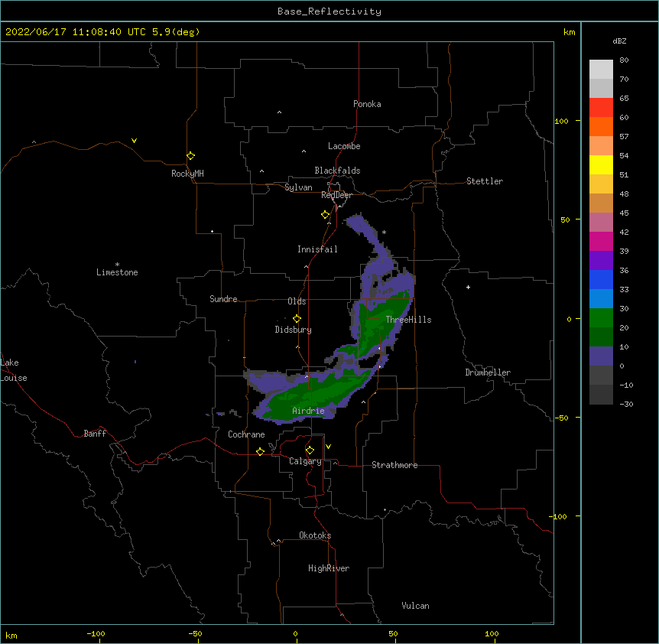Click the Strathmore city label
The height and width of the screenshot is (644, 659).
[x=394, y=465]
